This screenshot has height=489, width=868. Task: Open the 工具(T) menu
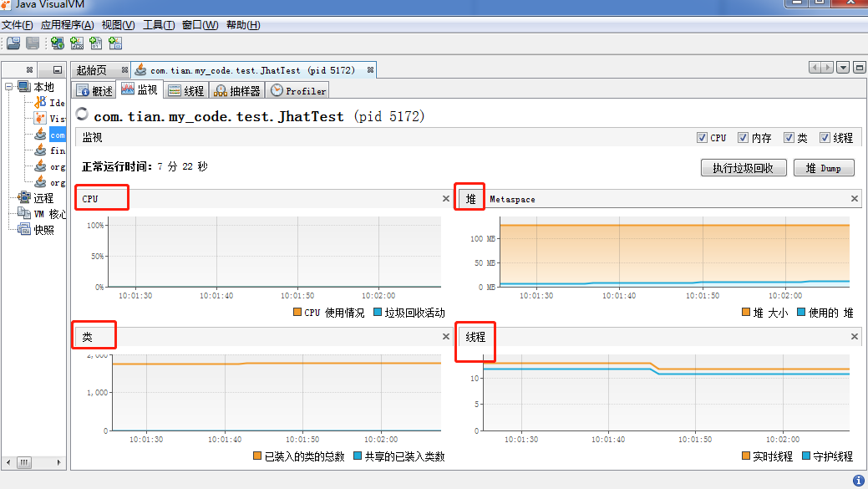159,25
